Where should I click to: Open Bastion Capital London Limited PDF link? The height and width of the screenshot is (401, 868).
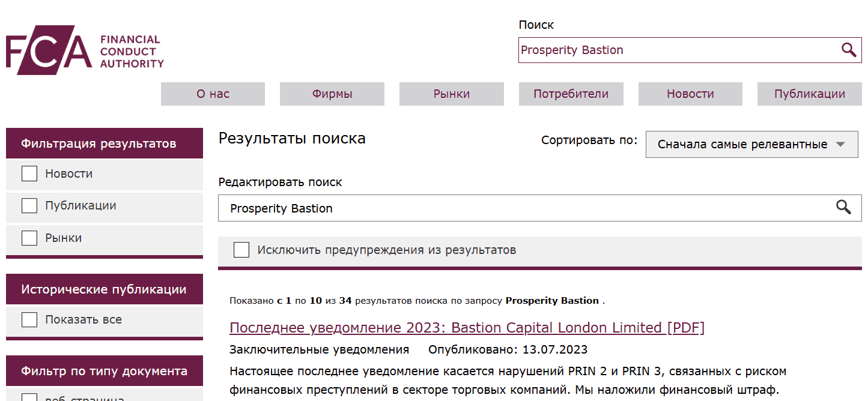tap(467, 328)
